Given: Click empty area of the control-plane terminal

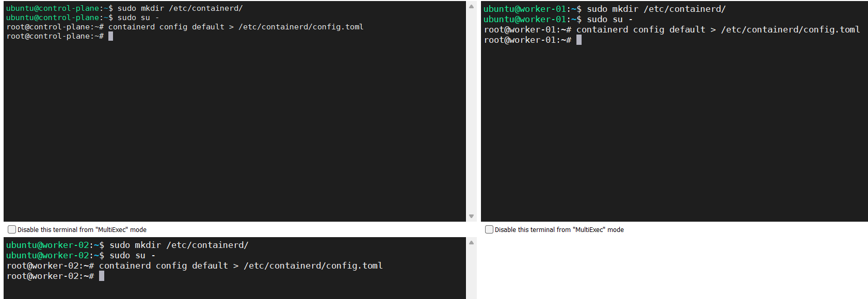Looking at the screenshot, I should point(232,129).
